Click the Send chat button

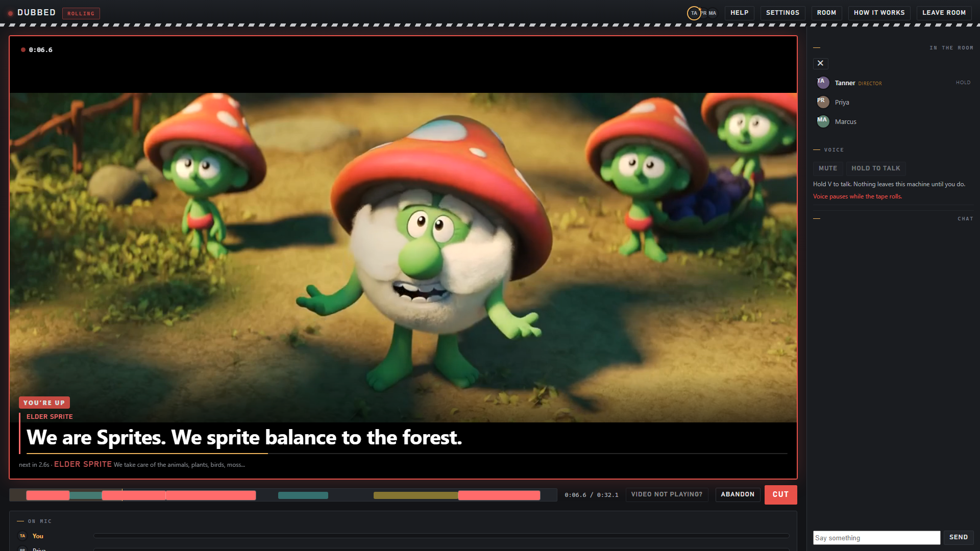(958, 537)
